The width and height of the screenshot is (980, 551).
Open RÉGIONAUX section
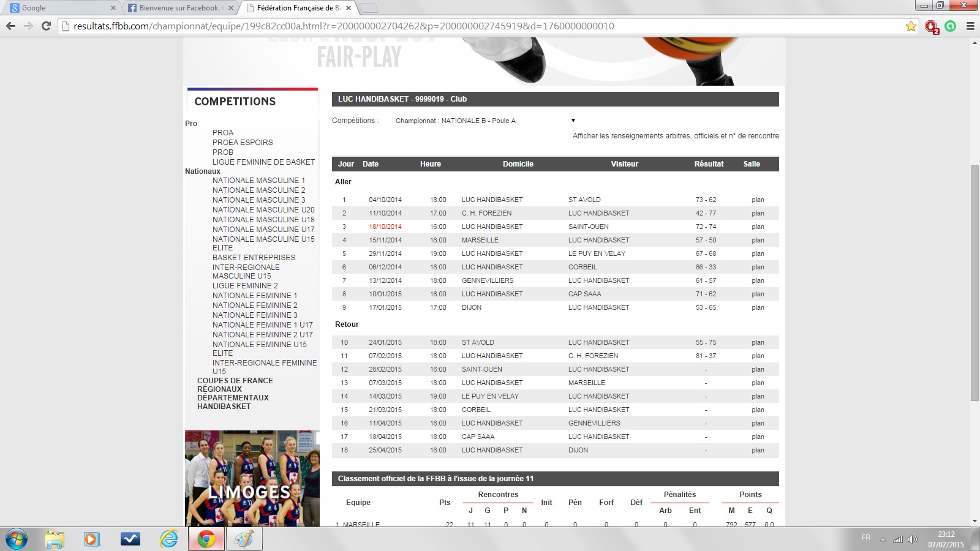click(x=219, y=389)
